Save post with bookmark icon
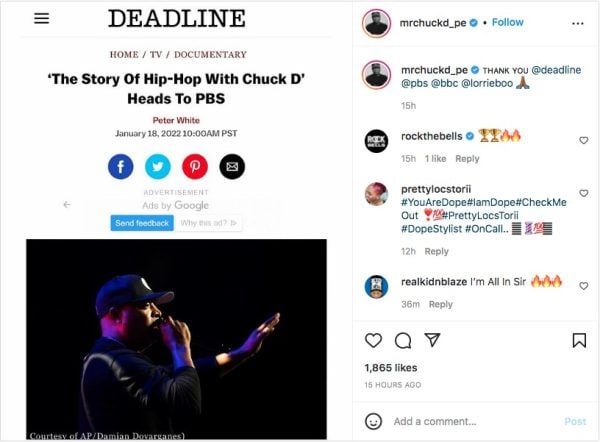Image resolution: width=600 pixels, height=442 pixels. pos(579,340)
